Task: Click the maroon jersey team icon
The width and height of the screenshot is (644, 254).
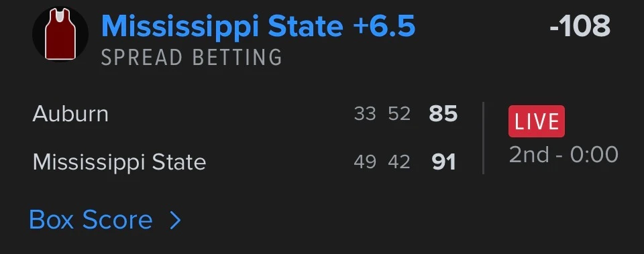Action: point(60,35)
